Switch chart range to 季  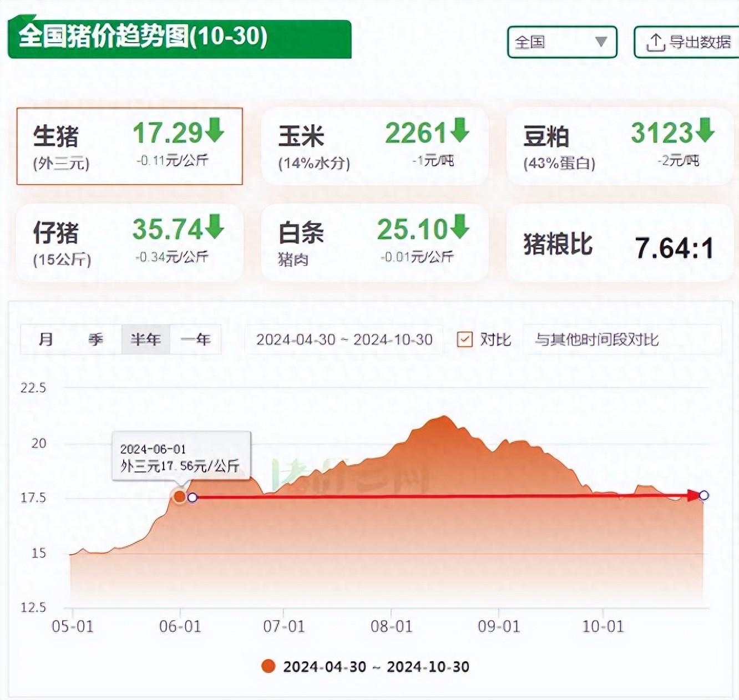pos(96,339)
